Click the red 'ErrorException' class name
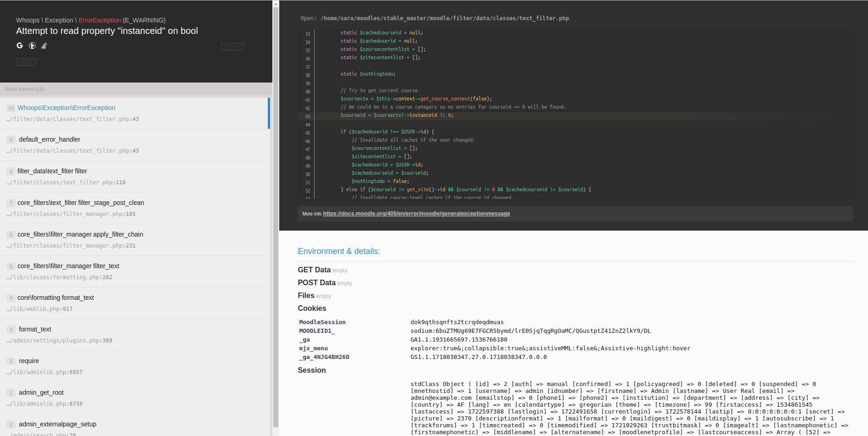Image resolution: width=868 pixels, height=436 pixels. (100, 20)
